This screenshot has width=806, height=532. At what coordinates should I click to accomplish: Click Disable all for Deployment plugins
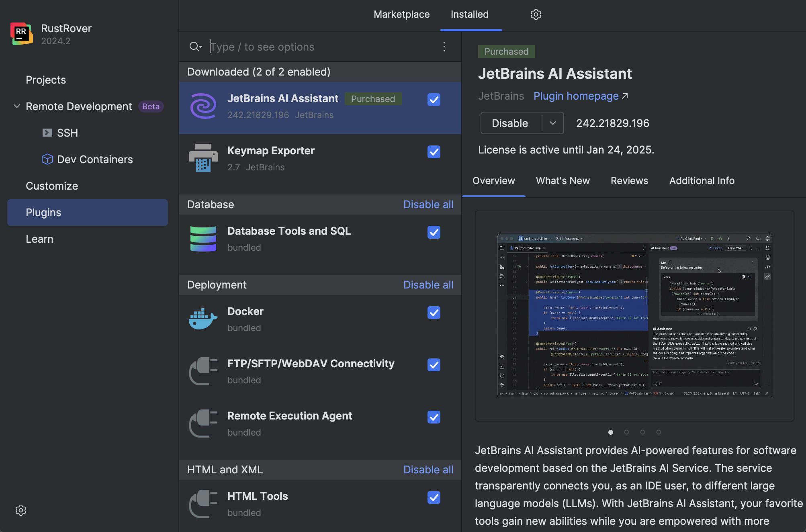point(428,285)
